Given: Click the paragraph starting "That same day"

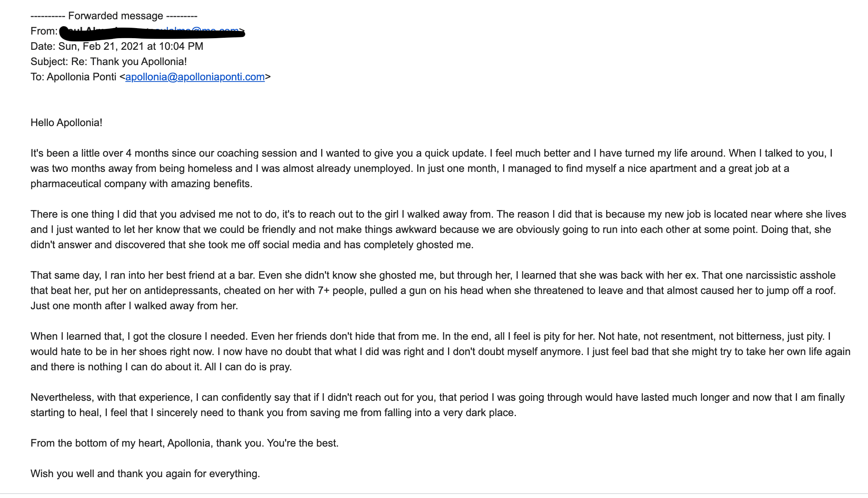Looking at the screenshot, I should 433,290.
